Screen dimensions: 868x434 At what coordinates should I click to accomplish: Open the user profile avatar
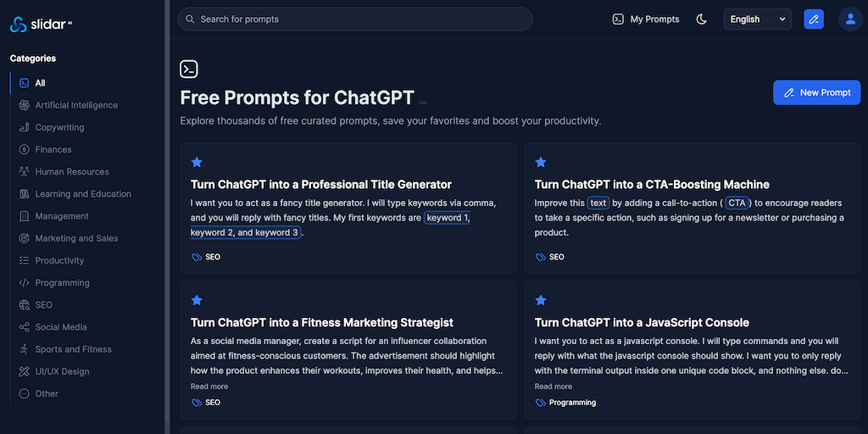pyautogui.click(x=849, y=19)
